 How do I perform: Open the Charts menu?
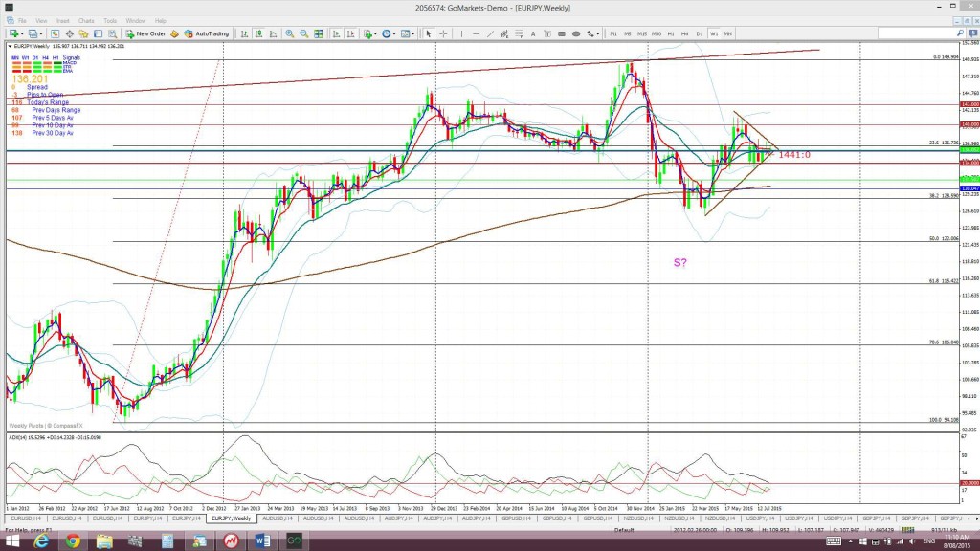pyautogui.click(x=86, y=21)
